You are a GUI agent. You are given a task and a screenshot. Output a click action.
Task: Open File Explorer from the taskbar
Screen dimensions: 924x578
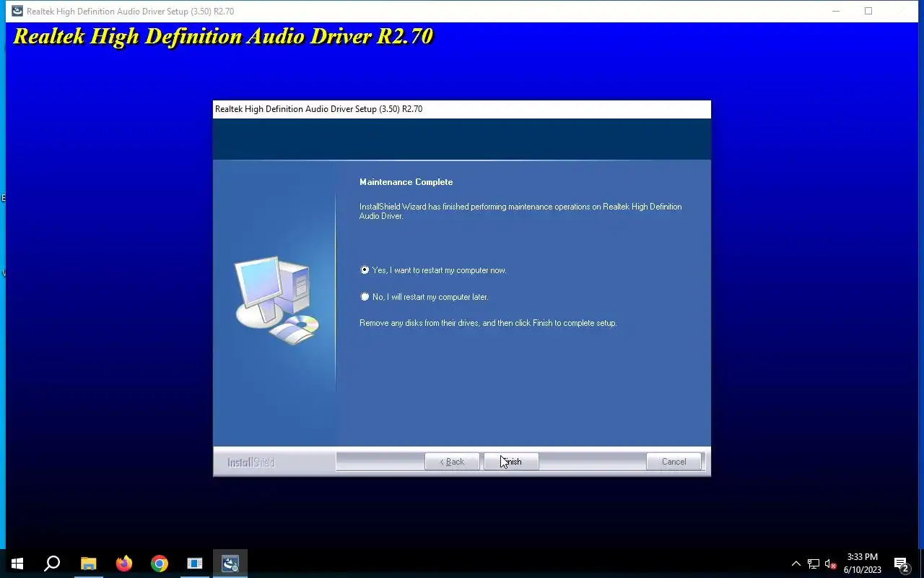click(x=88, y=564)
